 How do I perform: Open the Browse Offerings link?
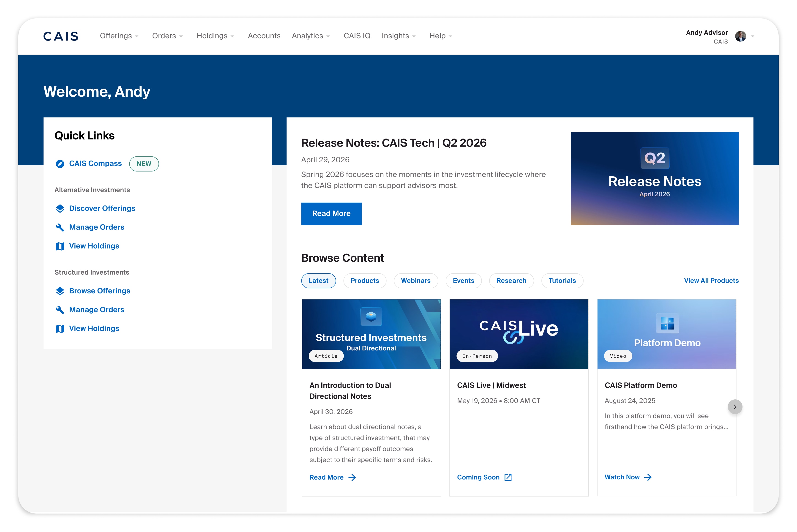100,291
